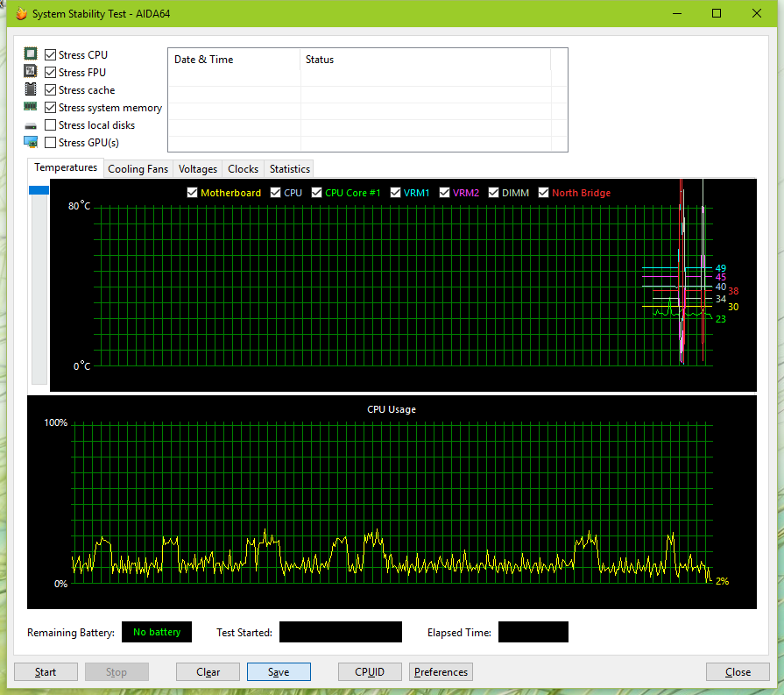Click the RAM module icon beside Stress system memory
Image resolution: width=784 pixels, height=695 pixels.
click(x=31, y=106)
